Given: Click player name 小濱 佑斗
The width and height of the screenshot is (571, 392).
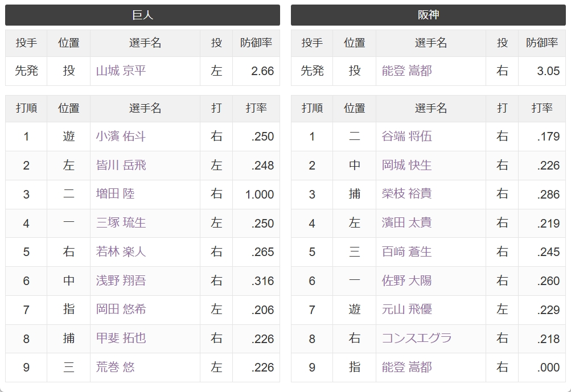Looking at the screenshot, I should point(121,136).
